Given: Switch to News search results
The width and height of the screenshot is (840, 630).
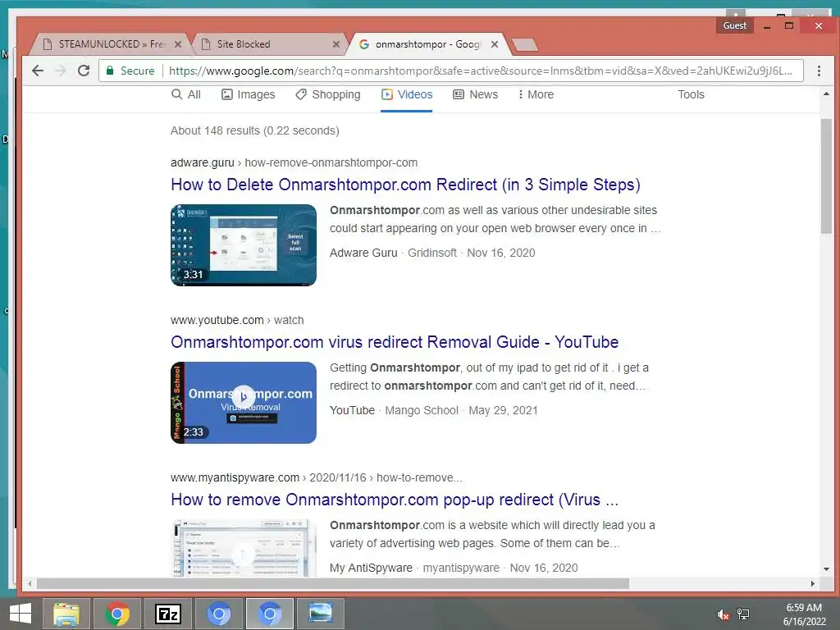Looking at the screenshot, I should point(476,95).
